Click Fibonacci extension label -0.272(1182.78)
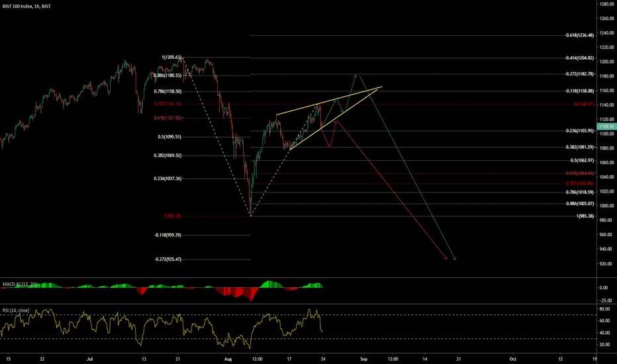This screenshot has width=617, height=364. (580, 74)
